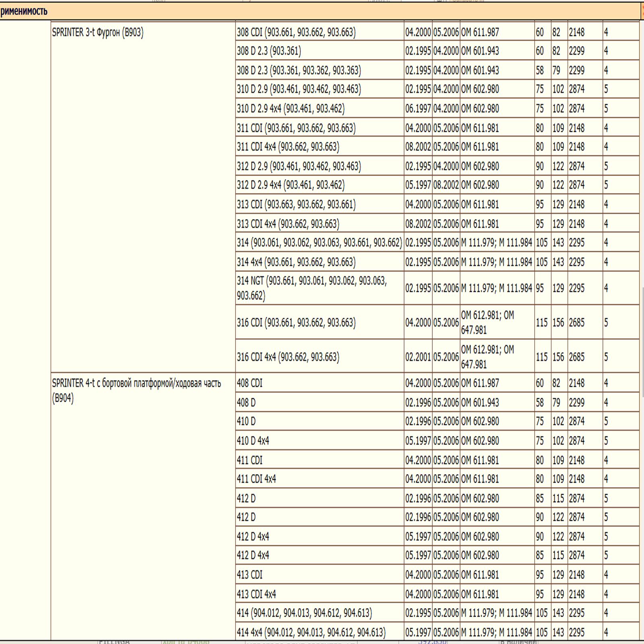Select the 310 D 2.9 4x4 model entry
The image size is (644, 644).
pos(291,109)
